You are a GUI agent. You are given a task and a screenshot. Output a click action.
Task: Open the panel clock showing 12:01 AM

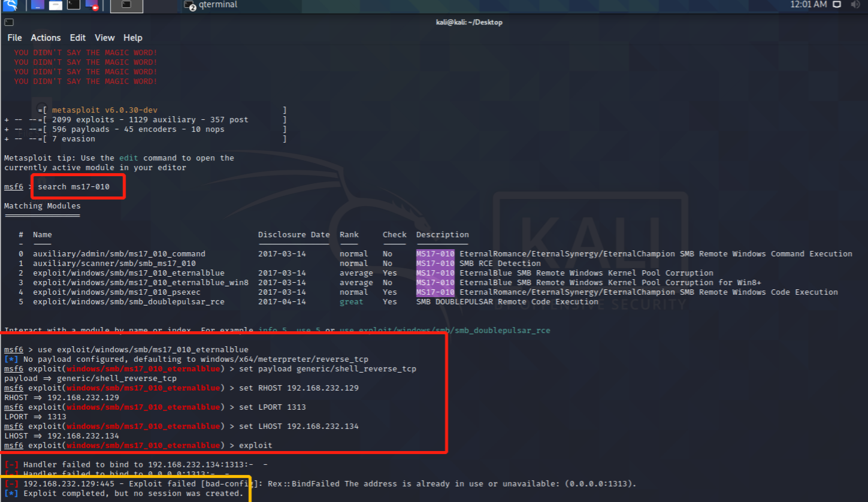coord(809,4)
